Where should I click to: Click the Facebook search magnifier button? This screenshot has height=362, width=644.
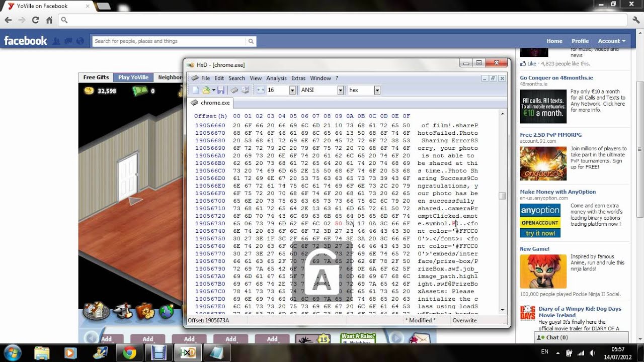tap(251, 41)
